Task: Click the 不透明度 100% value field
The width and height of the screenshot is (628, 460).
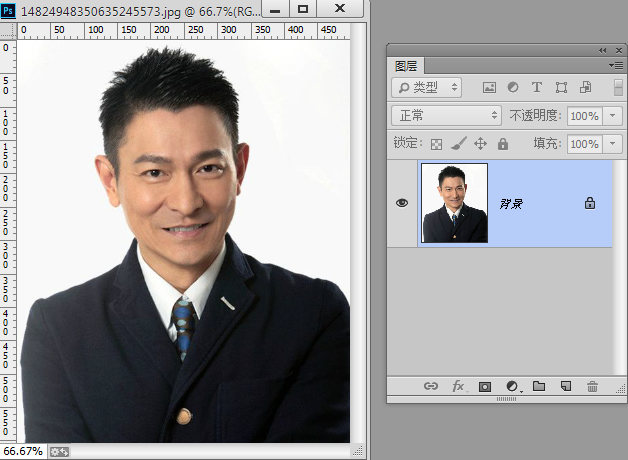Action: [x=584, y=116]
